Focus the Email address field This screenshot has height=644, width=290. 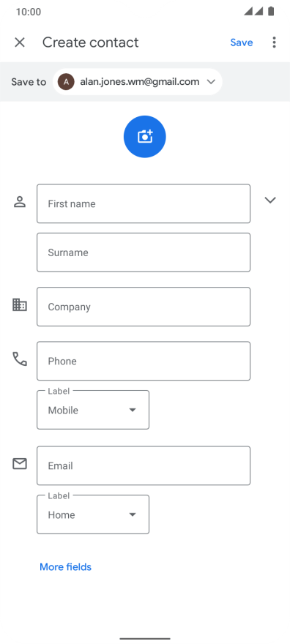pos(144,465)
